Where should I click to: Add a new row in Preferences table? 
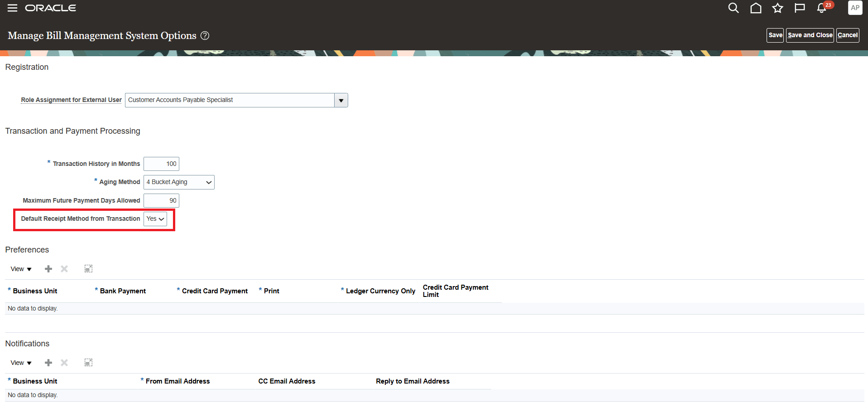click(48, 268)
